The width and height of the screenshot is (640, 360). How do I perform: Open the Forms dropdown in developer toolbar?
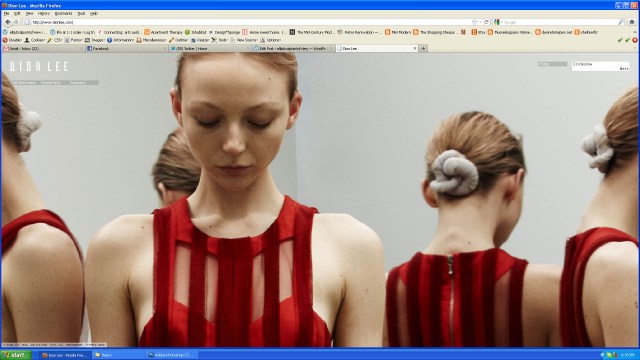[x=74, y=40]
